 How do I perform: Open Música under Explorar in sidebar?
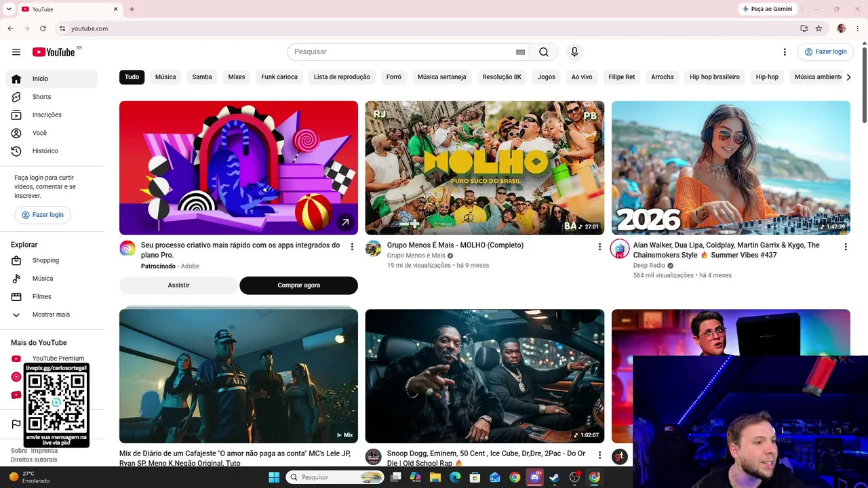coord(52,279)
